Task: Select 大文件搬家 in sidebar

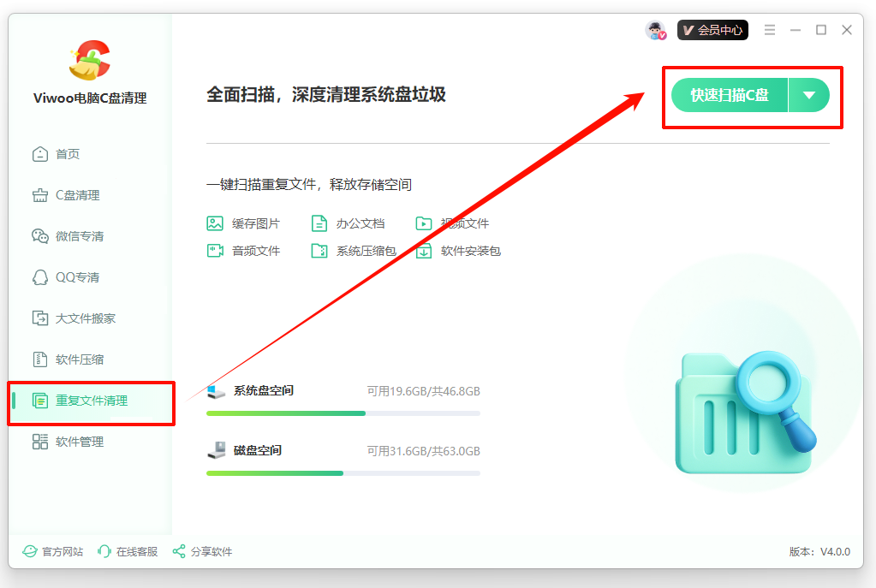Action: [x=85, y=318]
